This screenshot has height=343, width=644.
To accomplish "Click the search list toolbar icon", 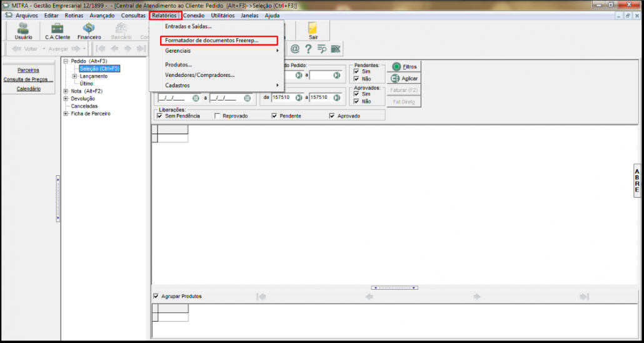I will (321, 49).
